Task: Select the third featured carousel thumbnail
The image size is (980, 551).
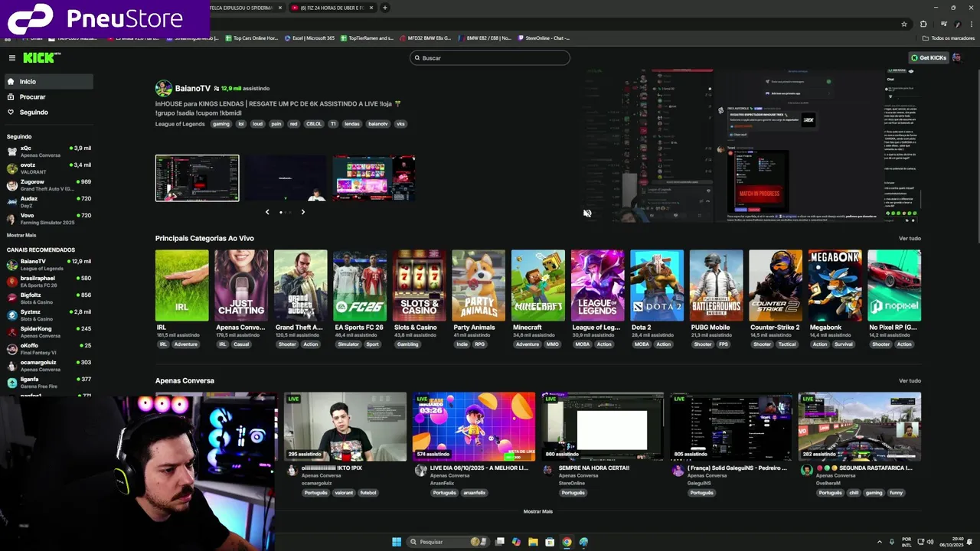Action: pos(374,178)
